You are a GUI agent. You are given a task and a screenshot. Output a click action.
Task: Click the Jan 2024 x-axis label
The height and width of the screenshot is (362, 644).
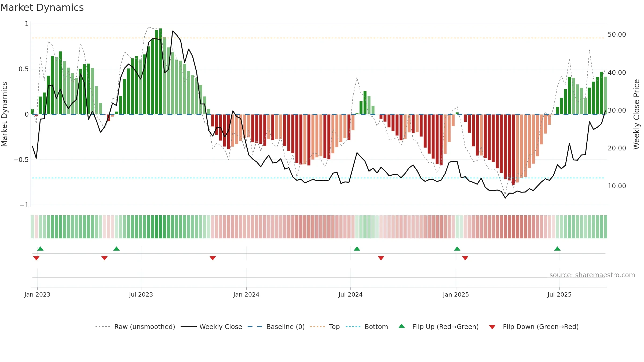[246, 294]
